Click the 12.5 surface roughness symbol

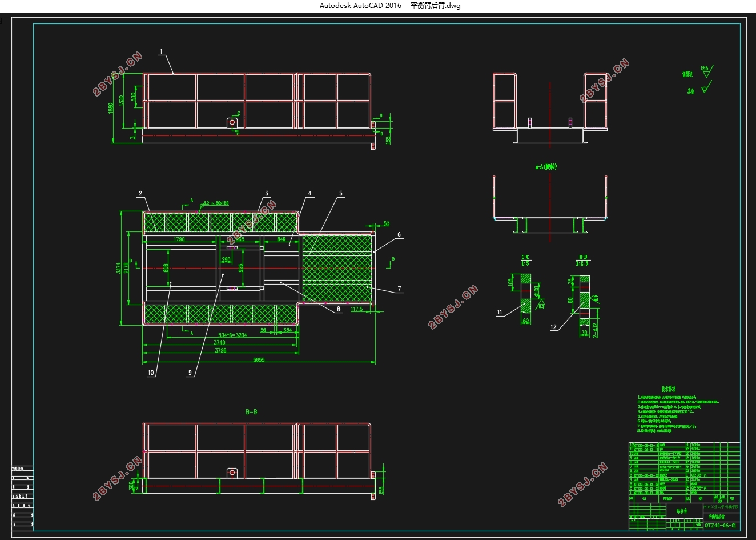706,71
